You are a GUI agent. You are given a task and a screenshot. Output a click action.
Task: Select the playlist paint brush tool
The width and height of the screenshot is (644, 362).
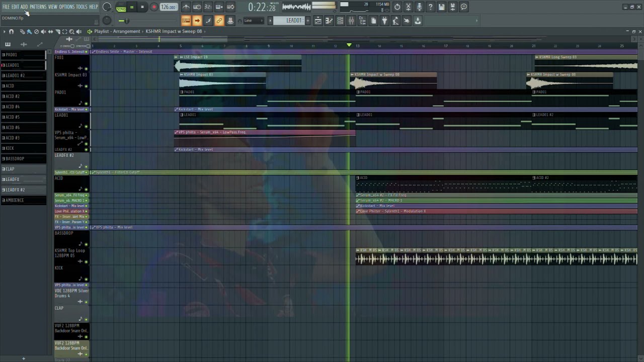29,32
